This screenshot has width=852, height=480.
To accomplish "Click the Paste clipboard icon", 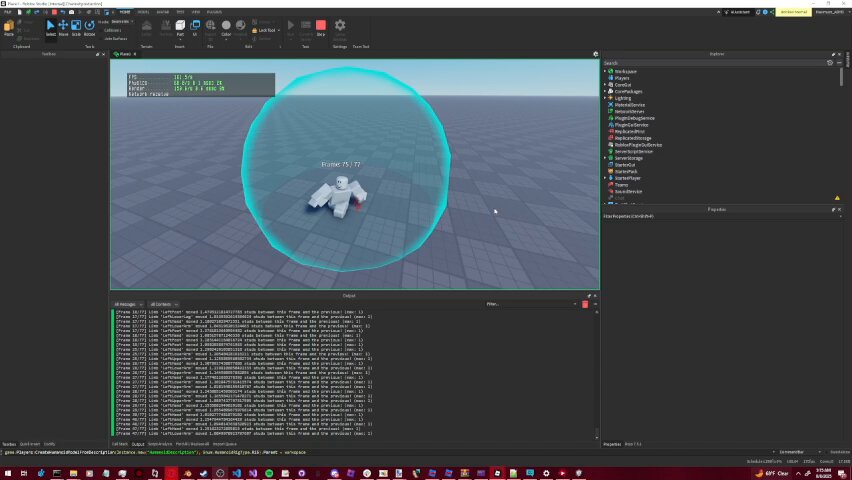I will (9, 28).
